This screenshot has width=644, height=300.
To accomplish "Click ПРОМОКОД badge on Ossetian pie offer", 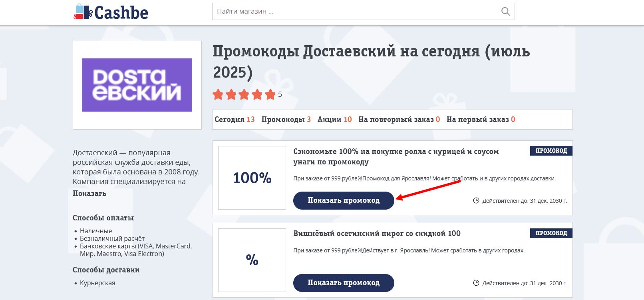I will click(551, 233).
